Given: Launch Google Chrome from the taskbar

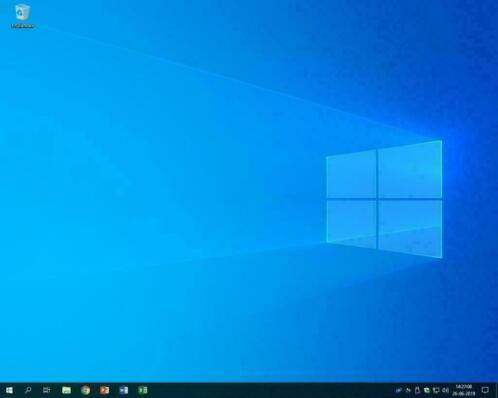Looking at the screenshot, I should click(85, 390).
